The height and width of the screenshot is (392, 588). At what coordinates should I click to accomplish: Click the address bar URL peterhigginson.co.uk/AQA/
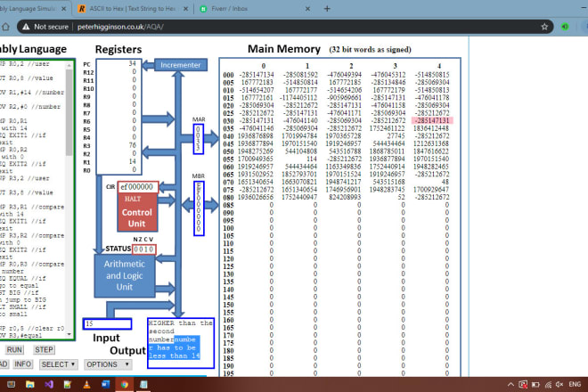[x=120, y=27]
